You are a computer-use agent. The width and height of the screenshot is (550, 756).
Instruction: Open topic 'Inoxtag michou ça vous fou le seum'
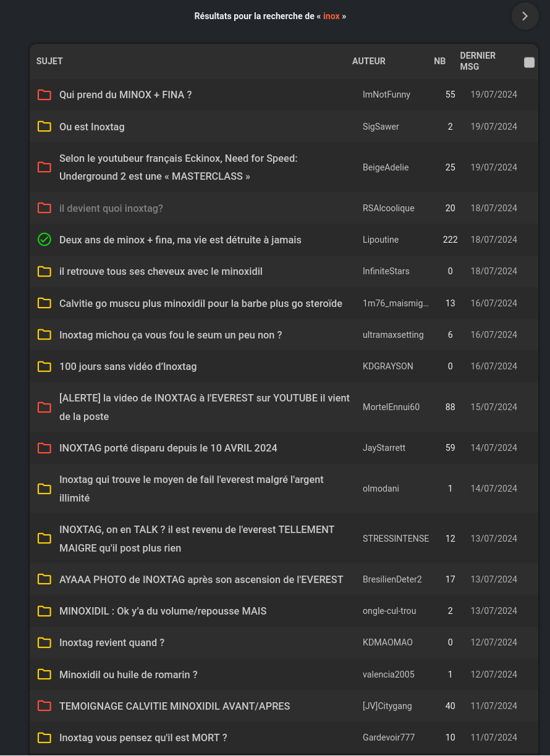(171, 335)
